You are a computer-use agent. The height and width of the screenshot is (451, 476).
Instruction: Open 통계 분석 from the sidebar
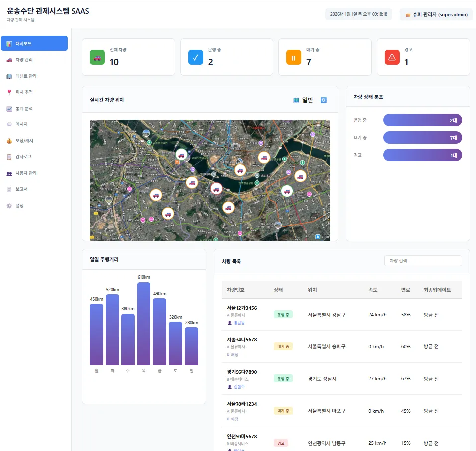tap(24, 109)
